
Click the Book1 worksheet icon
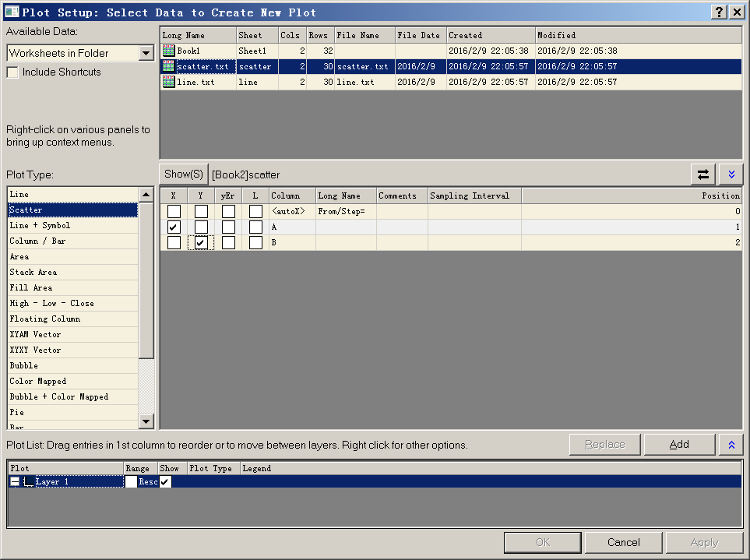[169, 50]
